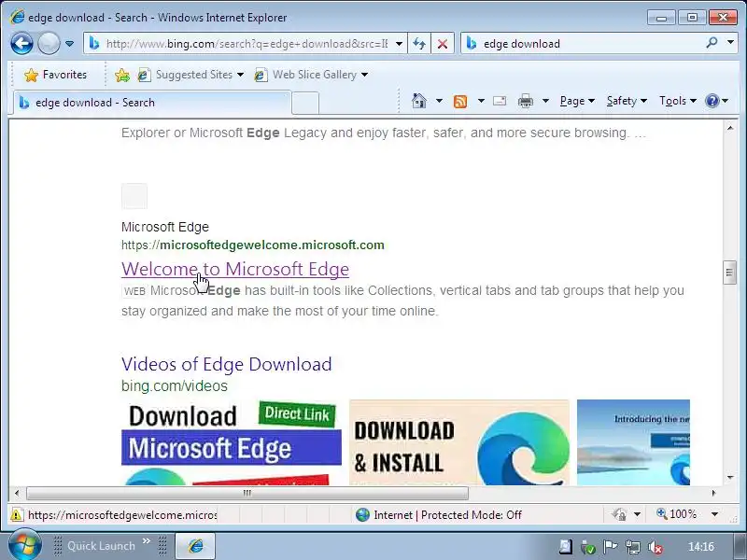
Task: Go back with the Back arrow button
Action: pos(21,44)
